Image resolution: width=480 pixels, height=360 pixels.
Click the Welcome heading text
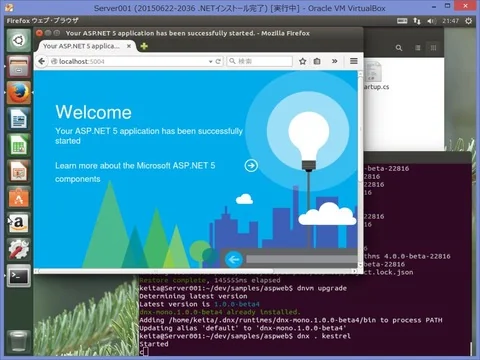tap(93, 112)
